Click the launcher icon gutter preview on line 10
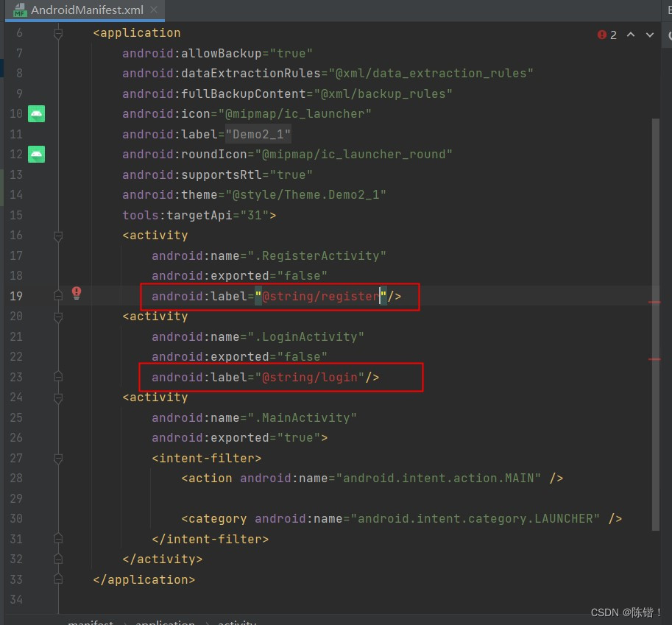 tap(36, 113)
